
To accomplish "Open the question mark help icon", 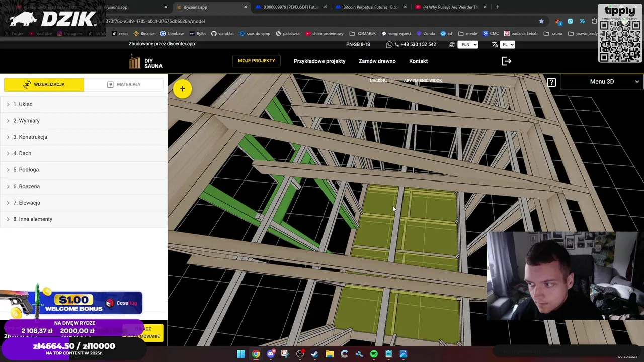I will point(551,82).
